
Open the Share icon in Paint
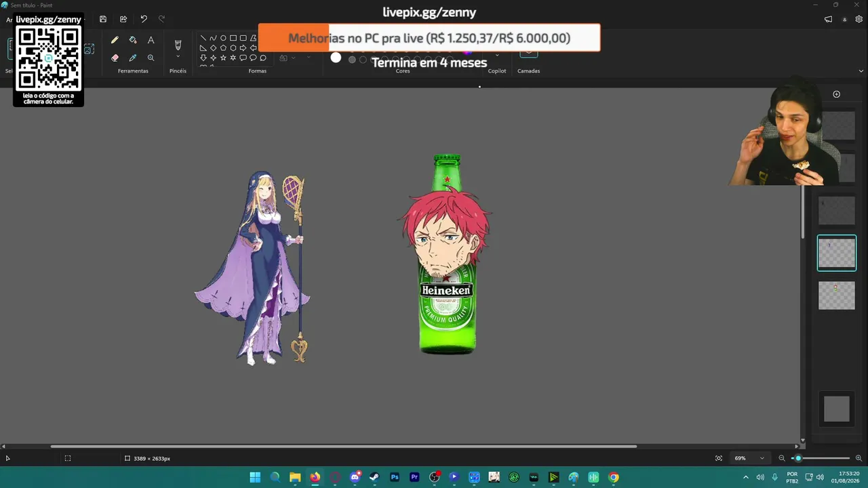pyautogui.click(x=123, y=19)
